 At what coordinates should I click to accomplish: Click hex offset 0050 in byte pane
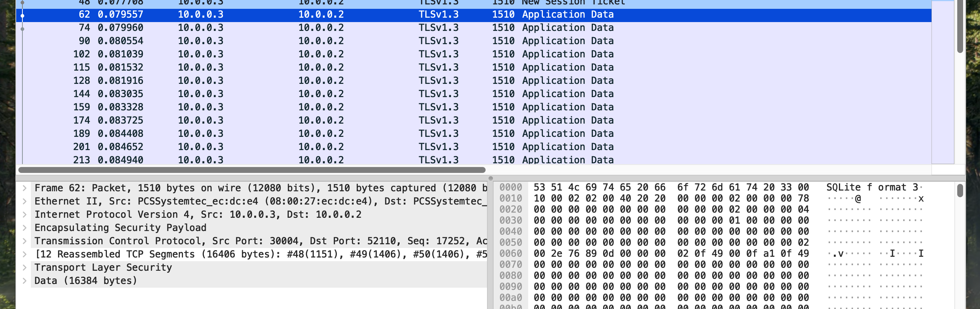pos(511,243)
